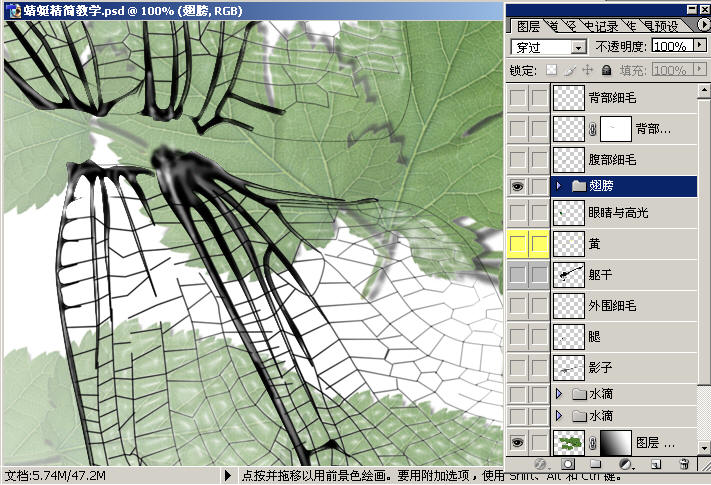The height and width of the screenshot is (485, 711).
Task: Click the delete layer trash icon
Action: pyautogui.click(x=684, y=465)
